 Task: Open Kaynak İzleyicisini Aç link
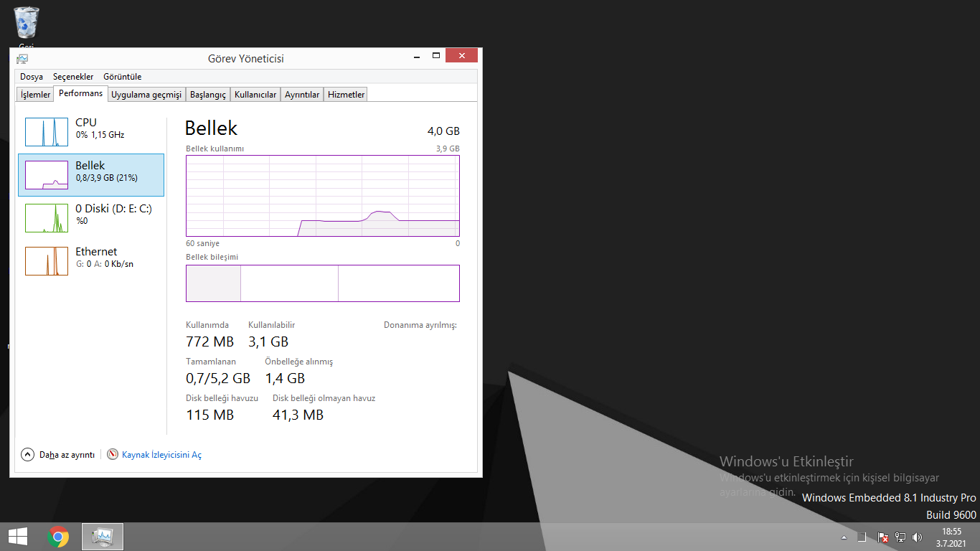tap(161, 454)
